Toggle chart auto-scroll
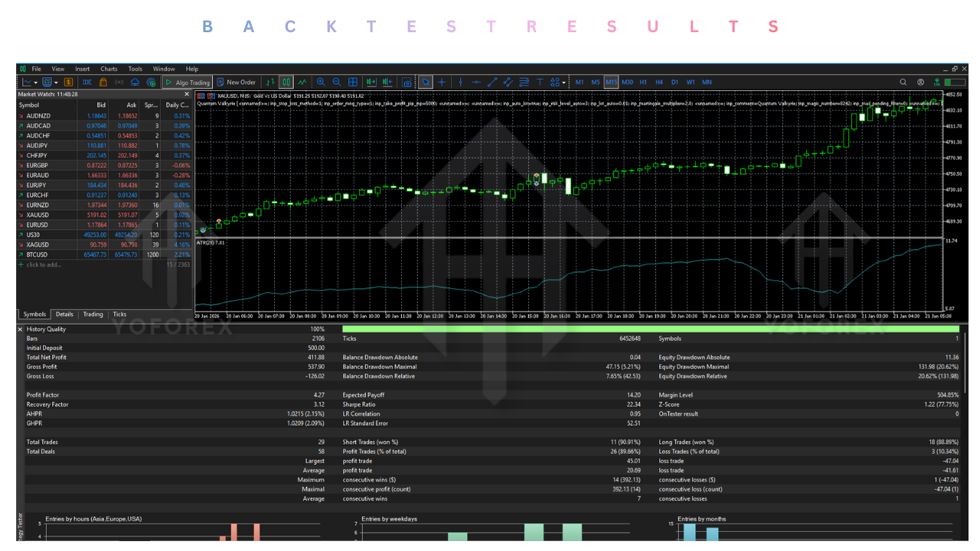Image resolution: width=980 pixels, height=551 pixels. 371,82
